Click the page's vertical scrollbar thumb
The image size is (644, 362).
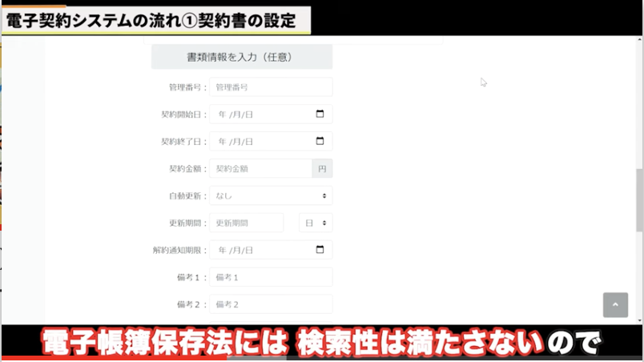coord(639,199)
